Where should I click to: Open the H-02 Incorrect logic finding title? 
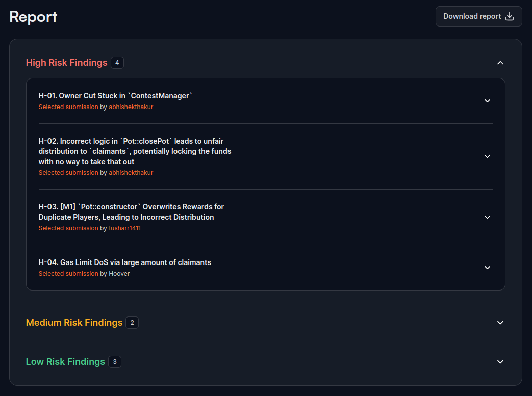(135, 151)
